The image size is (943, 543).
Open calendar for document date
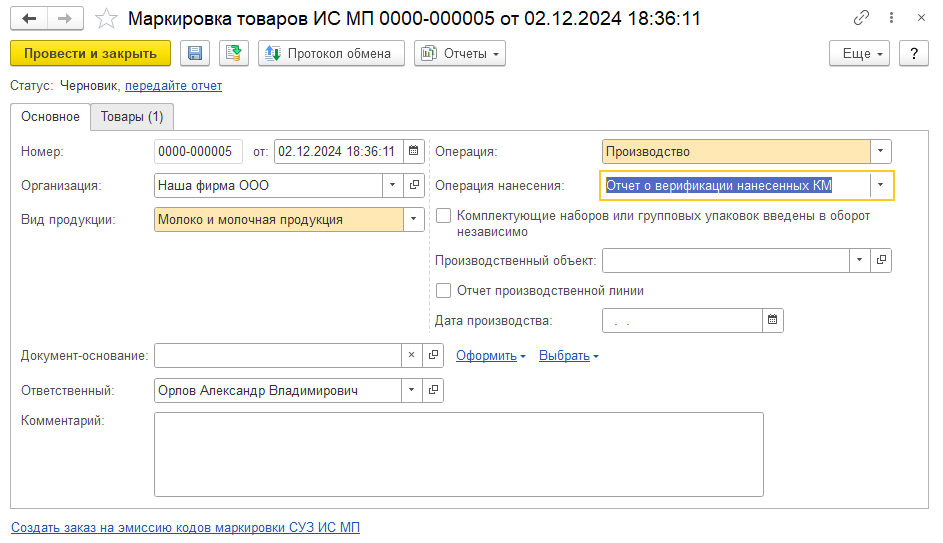coord(415,152)
